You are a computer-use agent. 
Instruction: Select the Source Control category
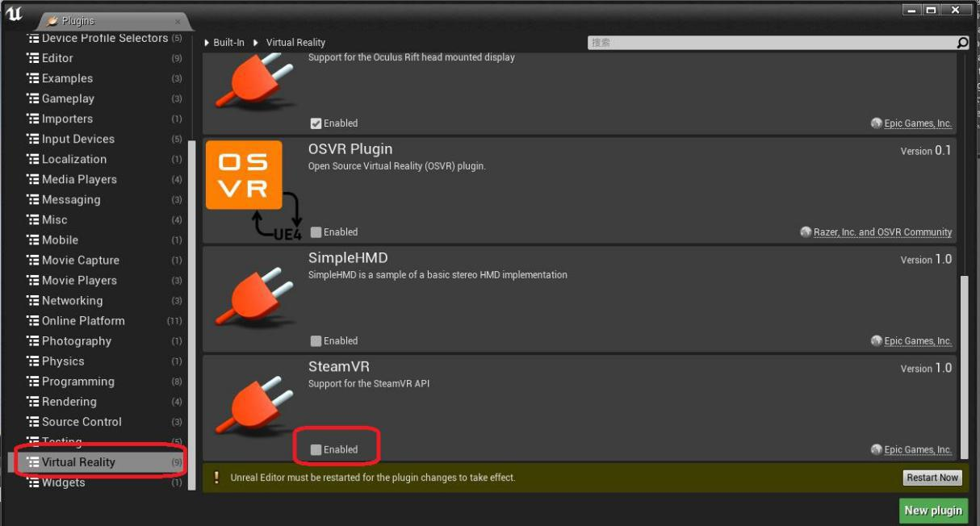coord(98,421)
